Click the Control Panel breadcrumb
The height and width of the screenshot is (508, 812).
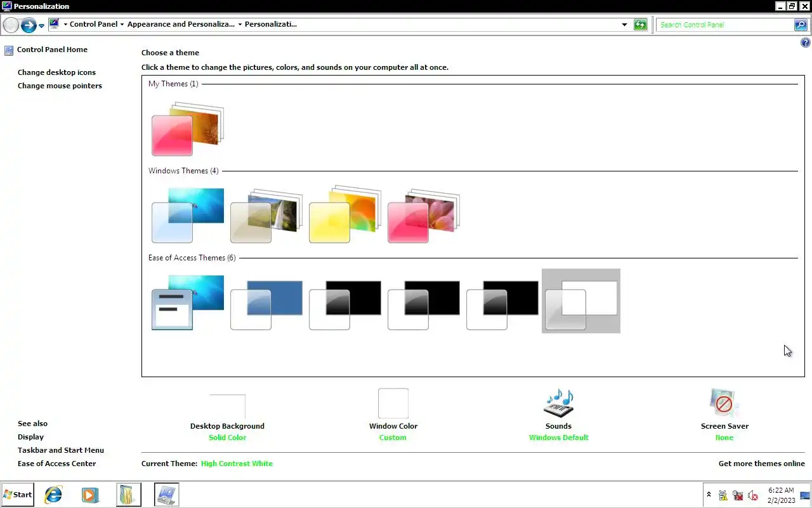pos(93,24)
